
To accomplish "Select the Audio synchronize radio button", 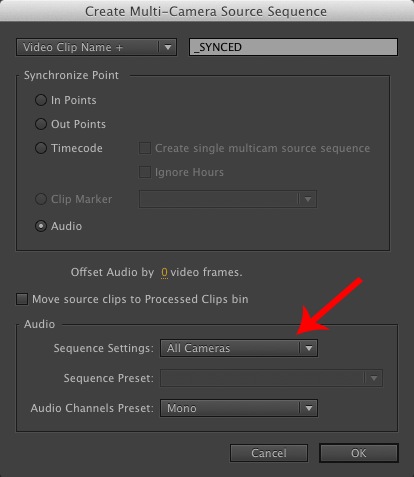I will pyautogui.click(x=41, y=226).
